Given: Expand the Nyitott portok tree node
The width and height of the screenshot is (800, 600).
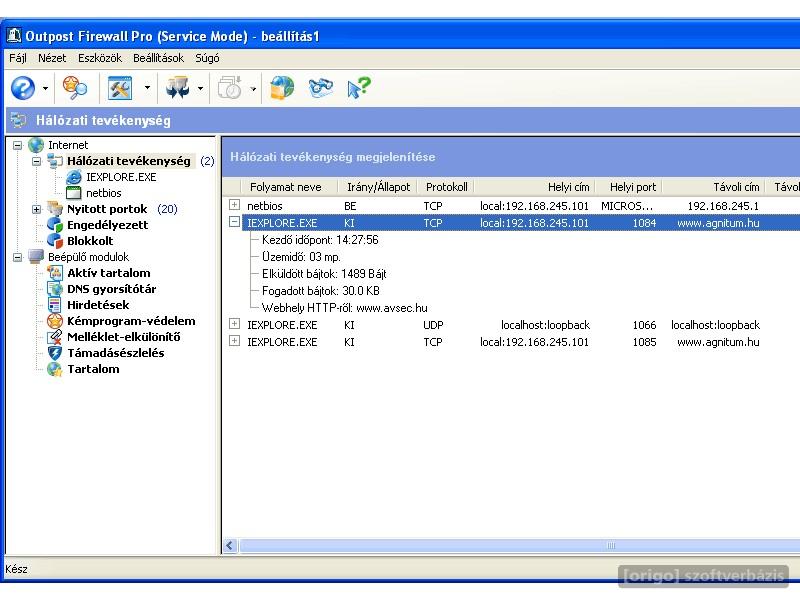Looking at the screenshot, I should coord(37,209).
